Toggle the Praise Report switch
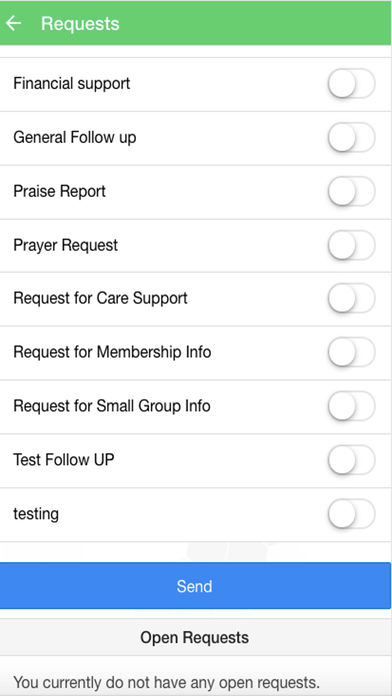392x696 pixels. [351, 191]
